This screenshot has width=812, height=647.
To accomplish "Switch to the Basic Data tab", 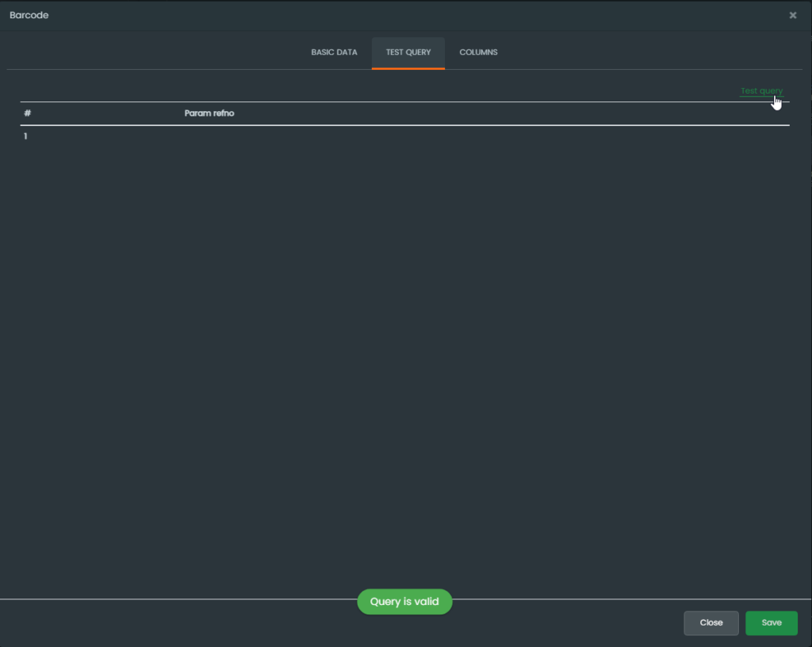I will tap(334, 52).
